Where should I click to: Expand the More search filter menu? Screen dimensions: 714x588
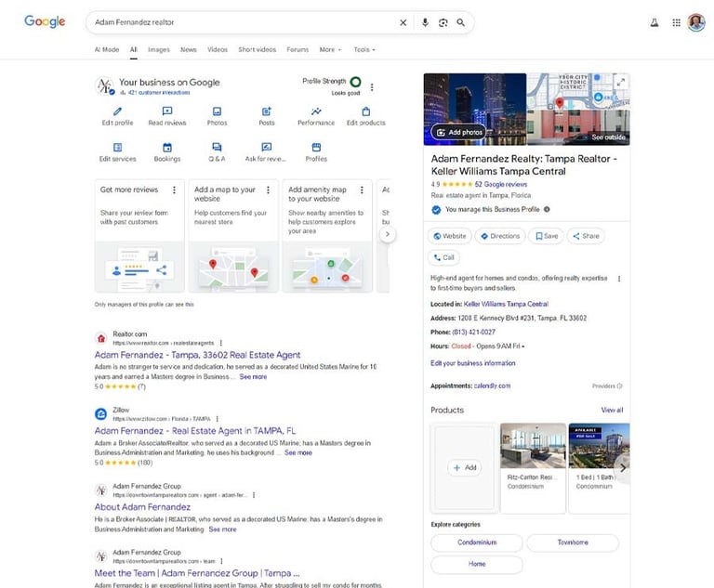(x=330, y=49)
